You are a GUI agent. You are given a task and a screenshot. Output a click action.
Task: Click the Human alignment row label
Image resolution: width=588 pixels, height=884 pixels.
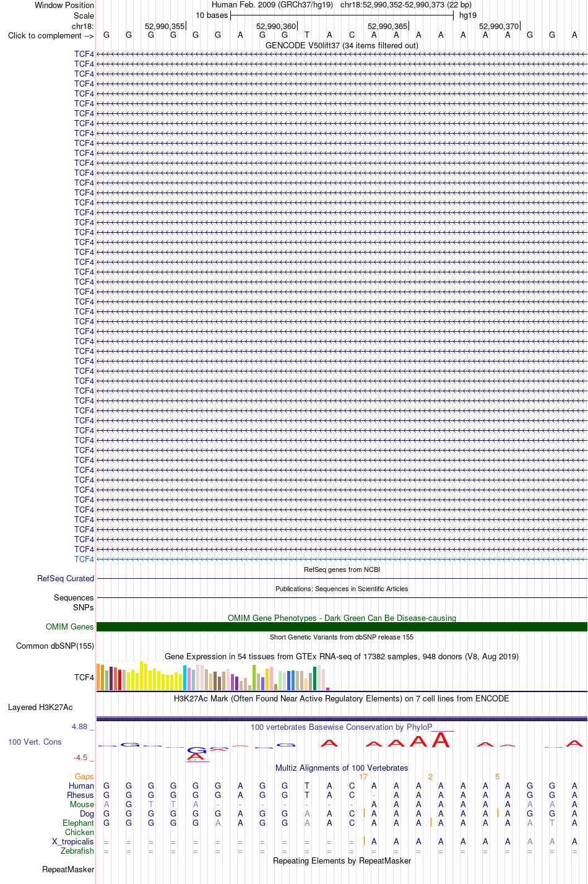tap(81, 786)
